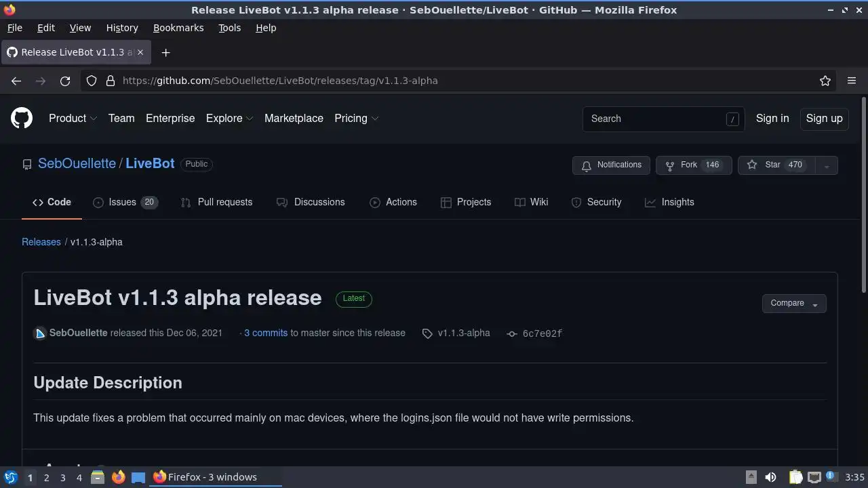Click into the GitHub Search field
This screenshot has width=868, height=488.
[x=663, y=119]
